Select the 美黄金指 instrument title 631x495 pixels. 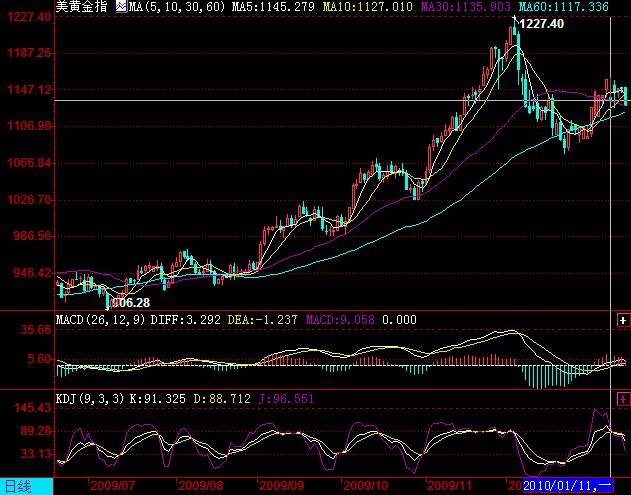pyautogui.click(x=82, y=6)
